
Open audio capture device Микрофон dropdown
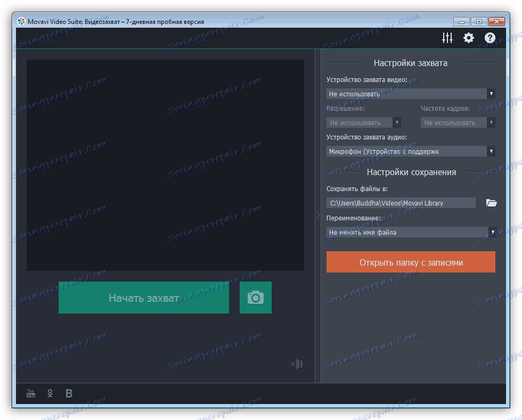tap(411, 151)
